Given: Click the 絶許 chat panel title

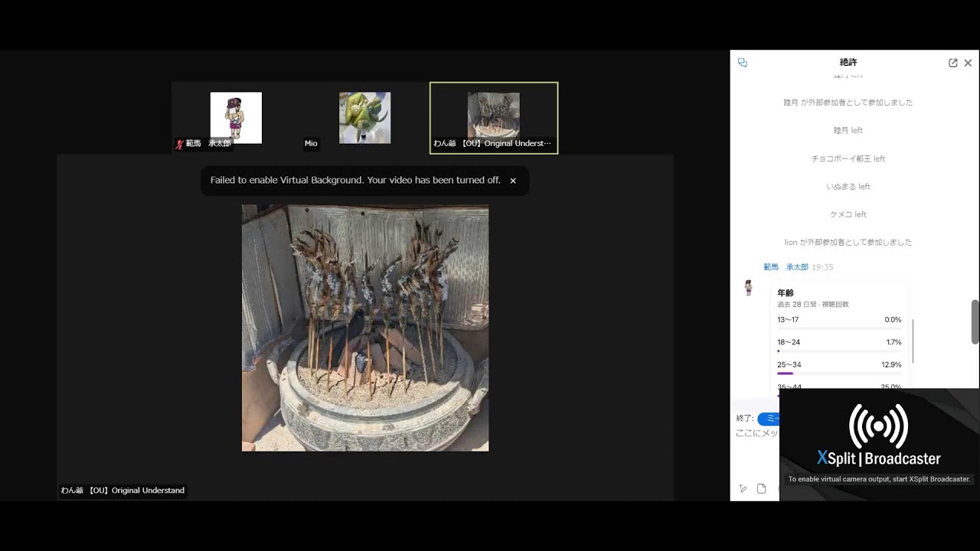Looking at the screenshot, I should coord(848,63).
